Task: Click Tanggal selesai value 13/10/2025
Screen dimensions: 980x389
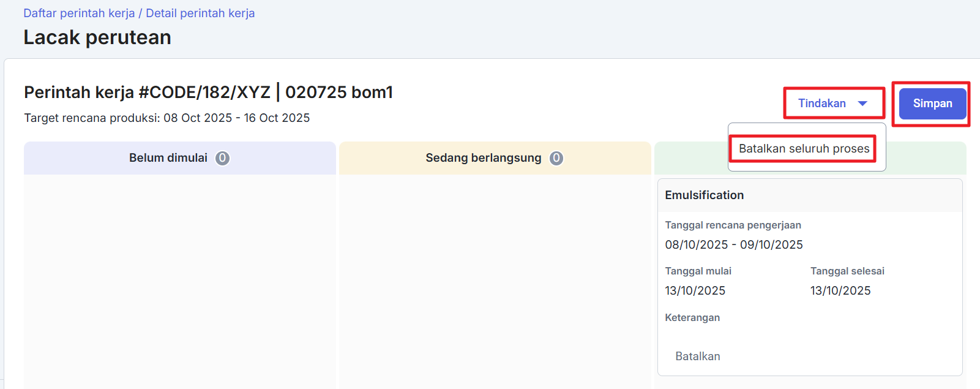Action: [840, 291]
